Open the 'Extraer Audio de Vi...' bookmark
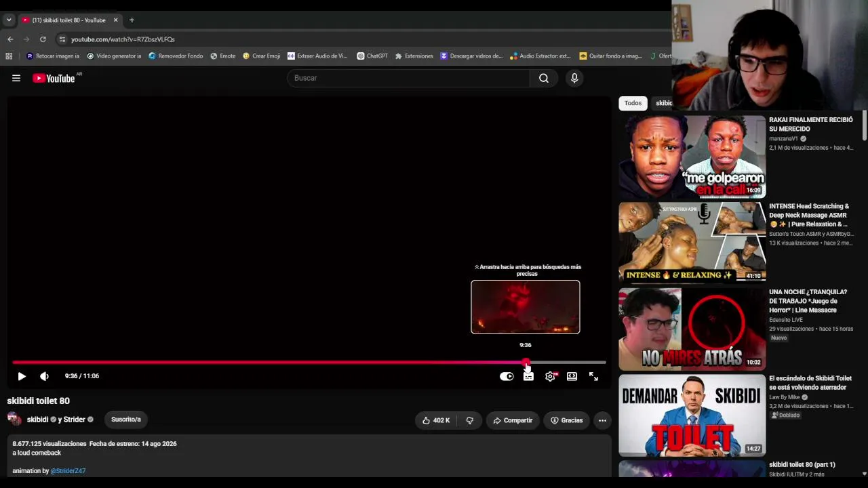This screenshot has width=868, height=488. [x=317, y=56]
